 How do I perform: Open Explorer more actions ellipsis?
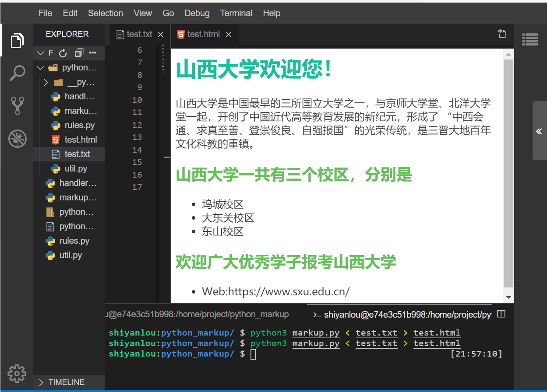(92, 53)
